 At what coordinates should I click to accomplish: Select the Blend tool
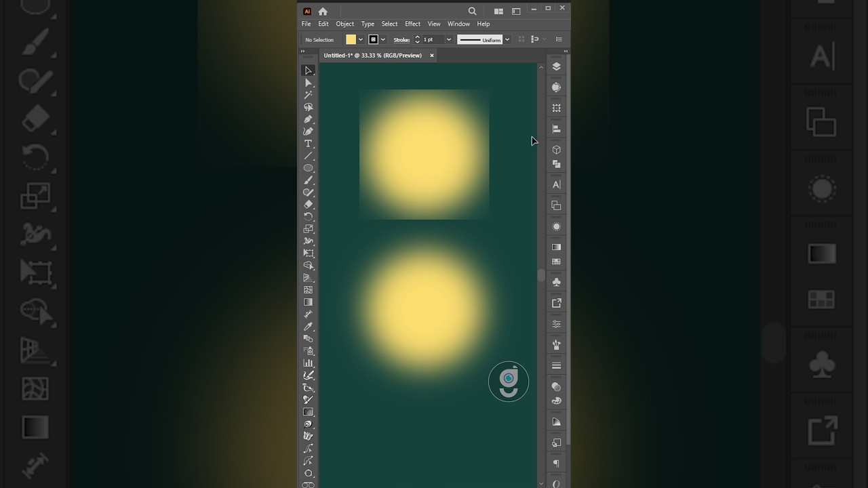point(308,339)
